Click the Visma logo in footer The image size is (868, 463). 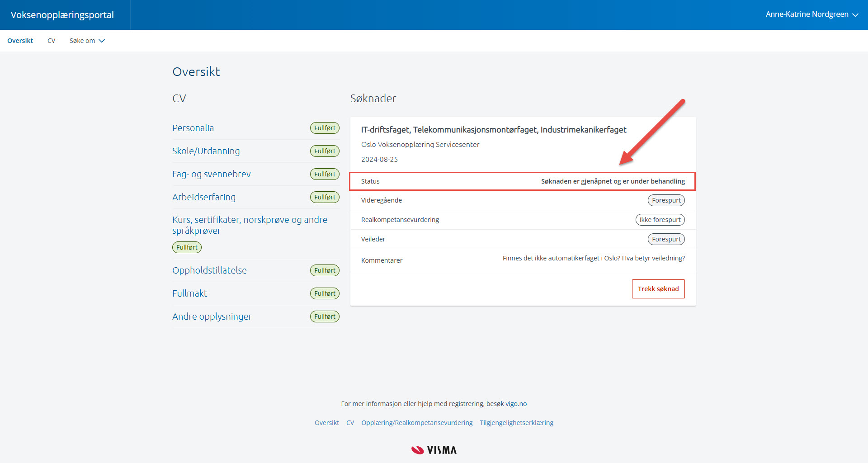coord(434,450)
